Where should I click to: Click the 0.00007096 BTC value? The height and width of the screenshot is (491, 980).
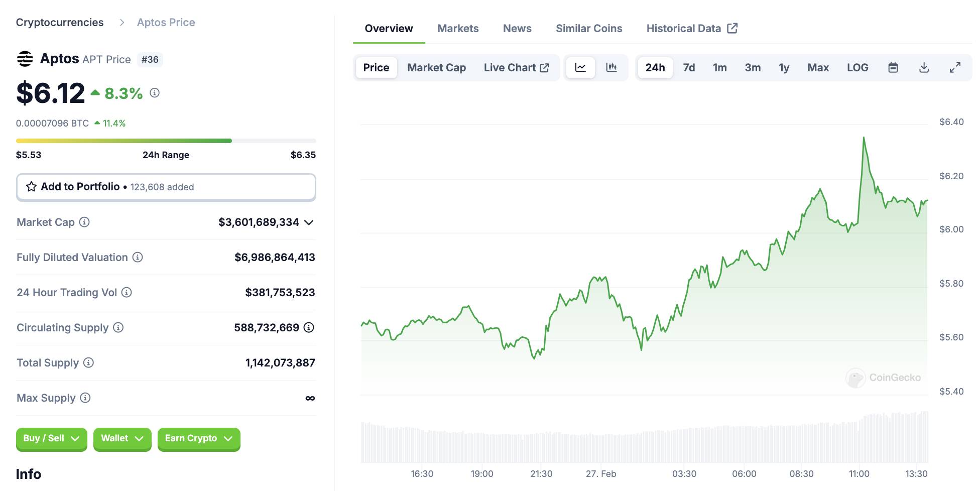click(52, 124)
